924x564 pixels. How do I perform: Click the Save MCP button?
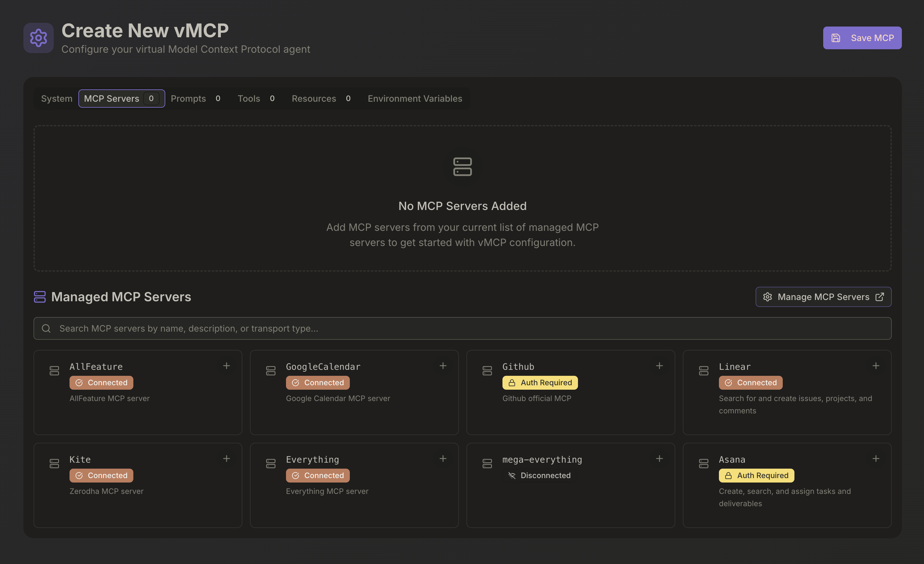click(x=862, y=38)
